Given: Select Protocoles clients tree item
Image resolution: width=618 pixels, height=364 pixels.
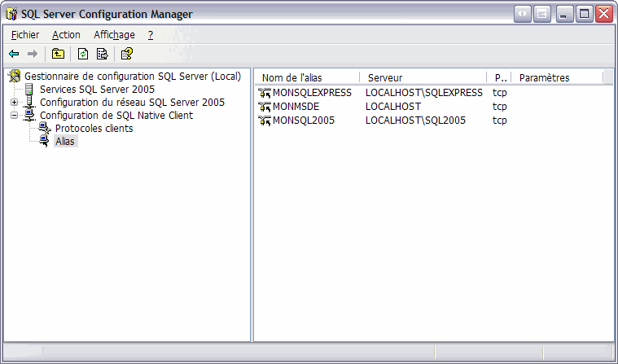Looking at the screenshot, I should (x=94, y=129).
